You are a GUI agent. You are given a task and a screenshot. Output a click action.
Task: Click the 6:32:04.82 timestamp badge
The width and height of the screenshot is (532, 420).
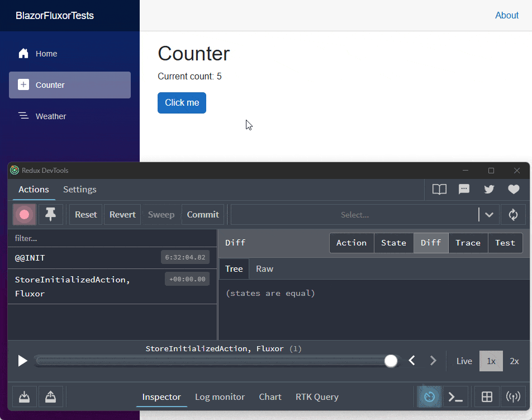click(x=186, y=257)
